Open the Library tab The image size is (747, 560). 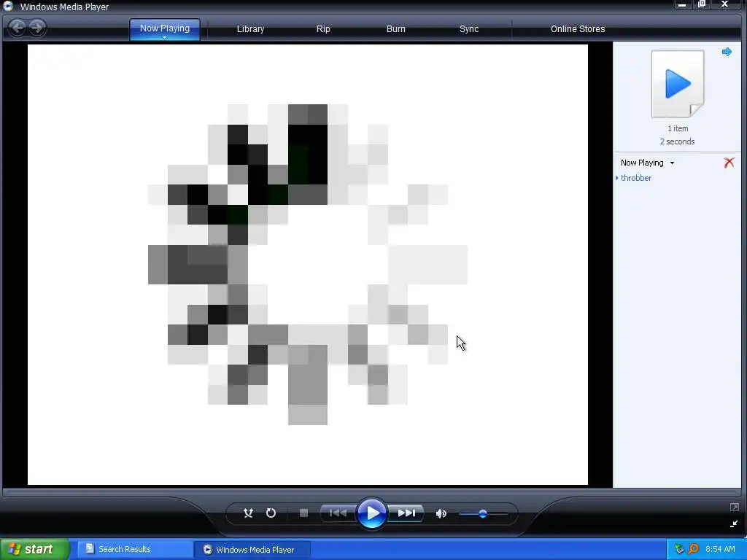coord(251,29)
